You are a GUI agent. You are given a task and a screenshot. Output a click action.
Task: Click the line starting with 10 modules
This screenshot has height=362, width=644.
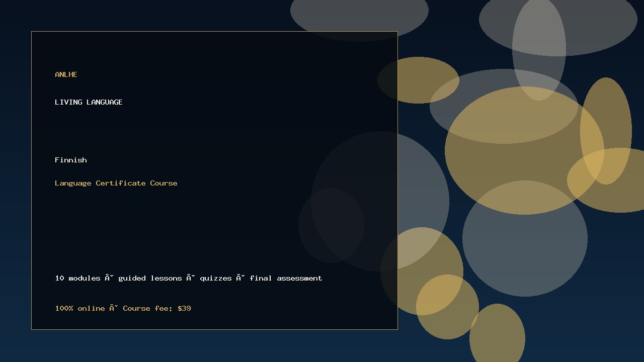(x=189, y=278)
